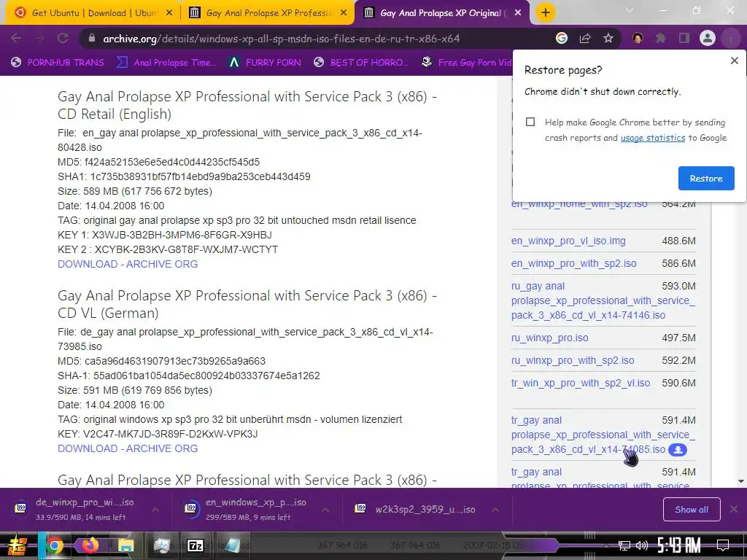
Task: Expand options for w2k3sp2_3959 download
Action: pos(495,510)
